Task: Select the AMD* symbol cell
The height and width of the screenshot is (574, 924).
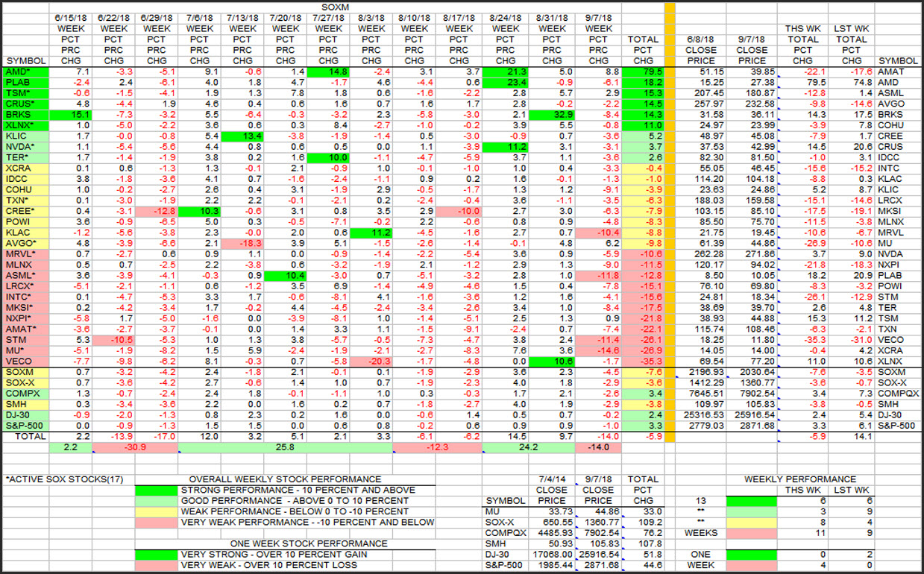Action: pos(25,72)
